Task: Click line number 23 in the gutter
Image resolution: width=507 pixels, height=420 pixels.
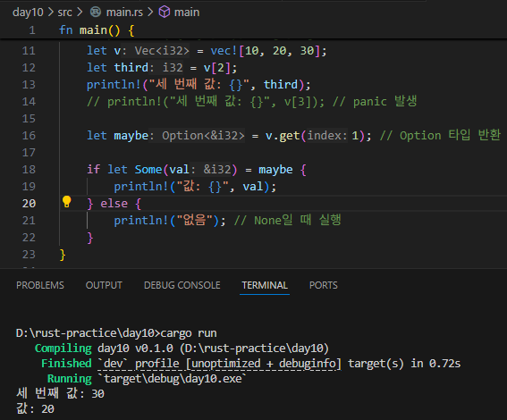Action: (29, 255)
